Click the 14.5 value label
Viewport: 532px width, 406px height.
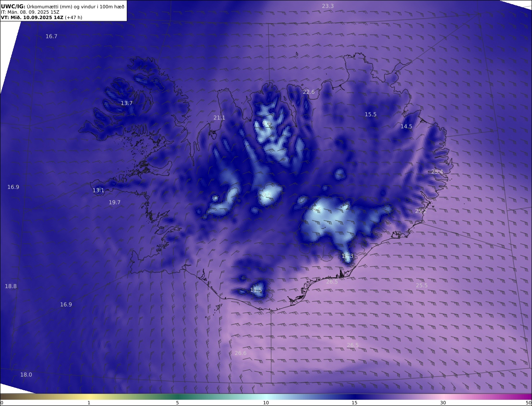coord(406,127)
